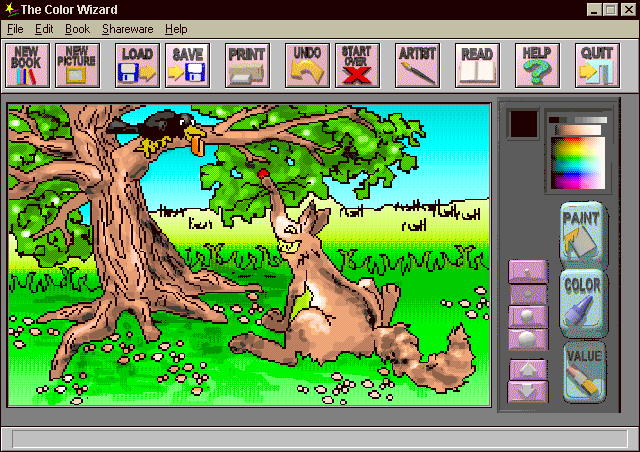Choose the largest brush size button
Viewport: 640px width, 452px height.
click(528, 340)
